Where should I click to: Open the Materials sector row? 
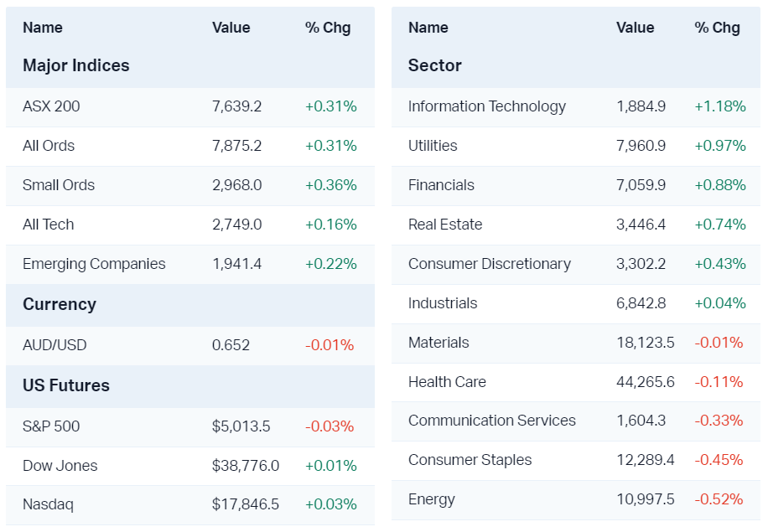click(438, 343)
